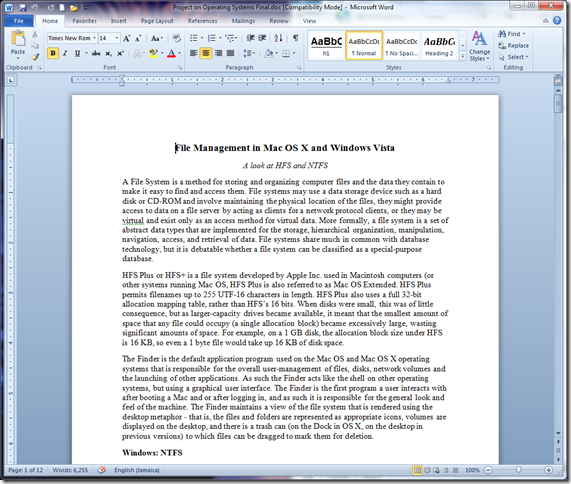Click the zoom slider handle

point(518,470)
